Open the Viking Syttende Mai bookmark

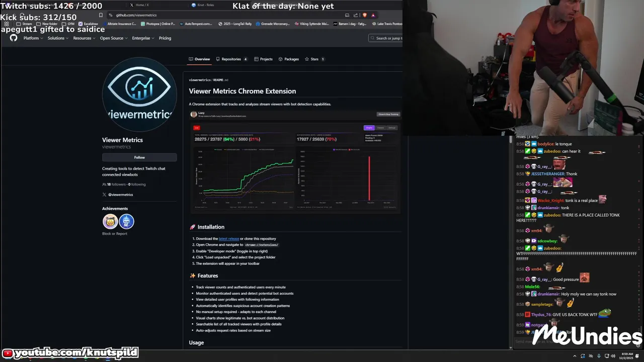coord(311,24)
